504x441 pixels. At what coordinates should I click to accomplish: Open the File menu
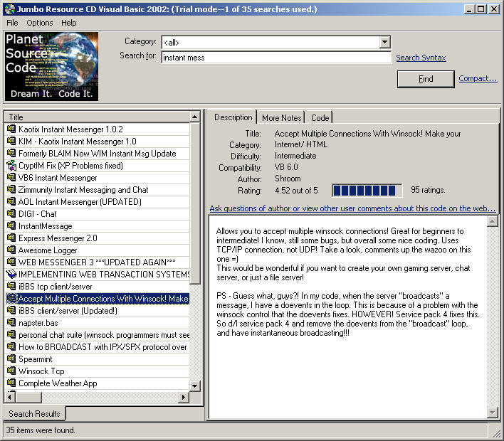[x=12, y=23]
